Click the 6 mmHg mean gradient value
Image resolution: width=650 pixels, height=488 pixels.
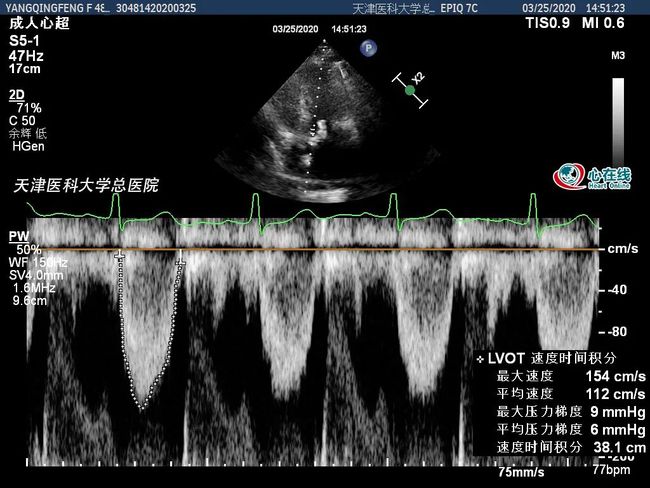click(618, 429)
